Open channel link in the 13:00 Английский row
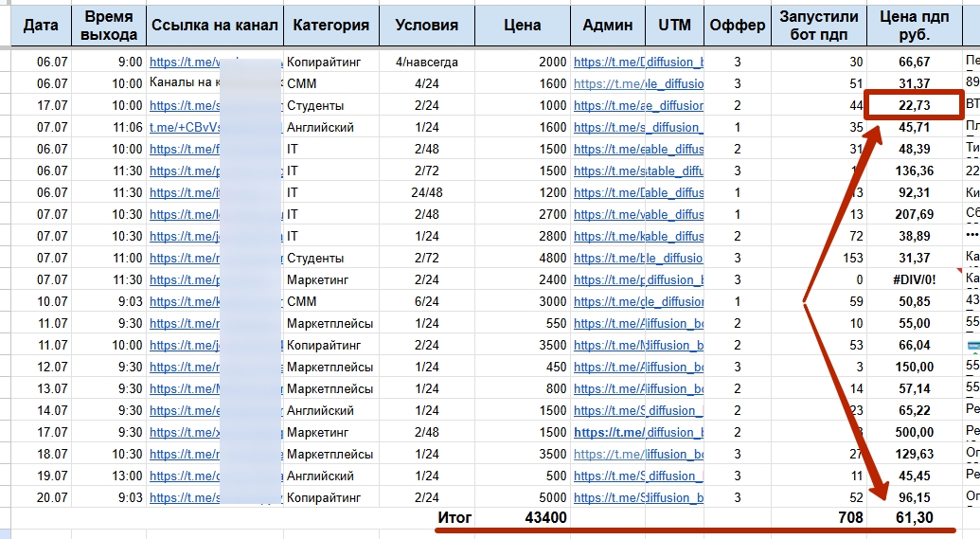The height and width of the screenshot is (539, 980). (x=185, y=476)
